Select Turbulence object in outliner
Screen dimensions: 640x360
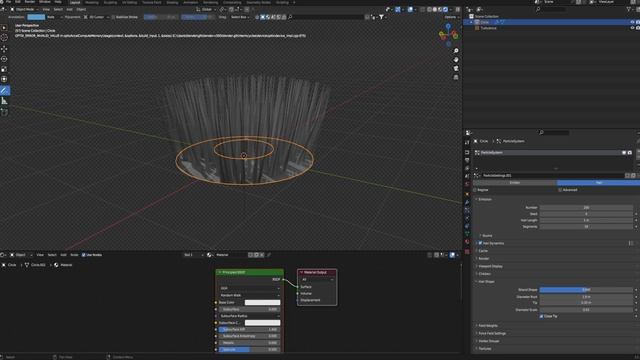tap(488, 28)
